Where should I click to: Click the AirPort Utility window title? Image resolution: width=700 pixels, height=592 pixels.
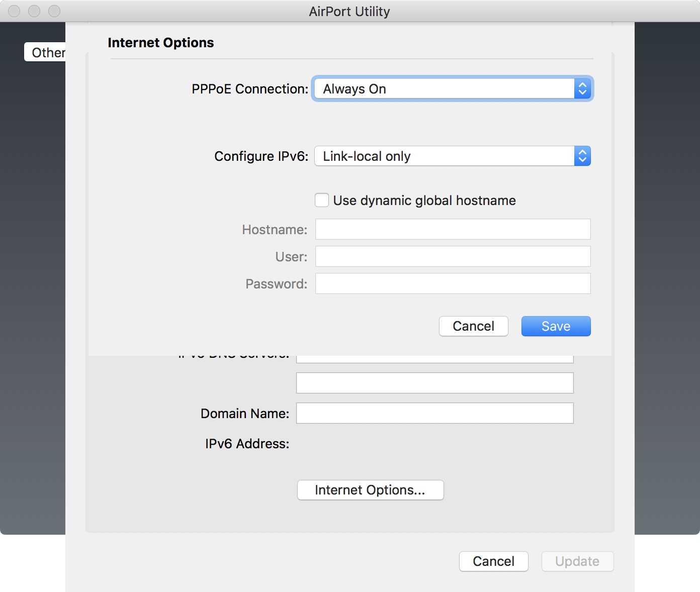click(349, 12)
